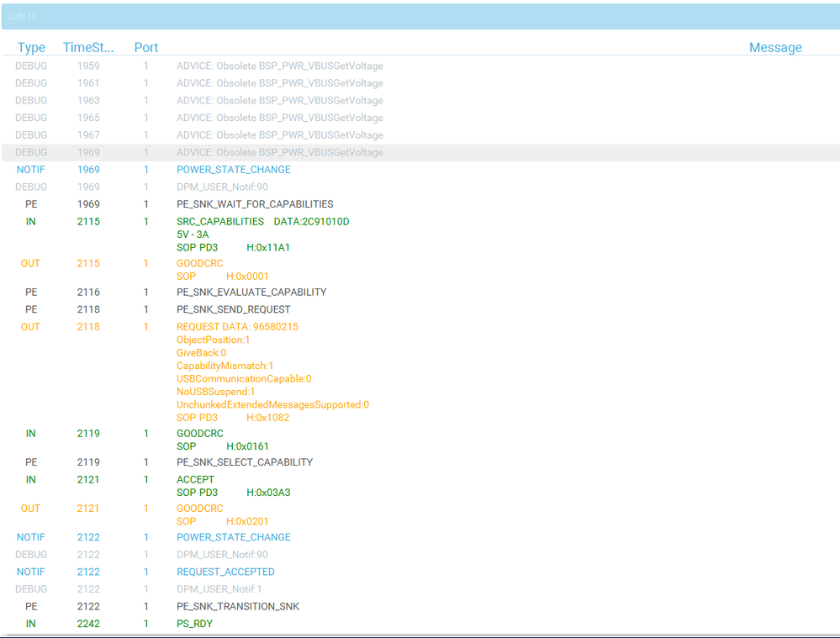840x638 pixels.
Task: Click timestamp 2116 cell
Action: tap(88, 292)
